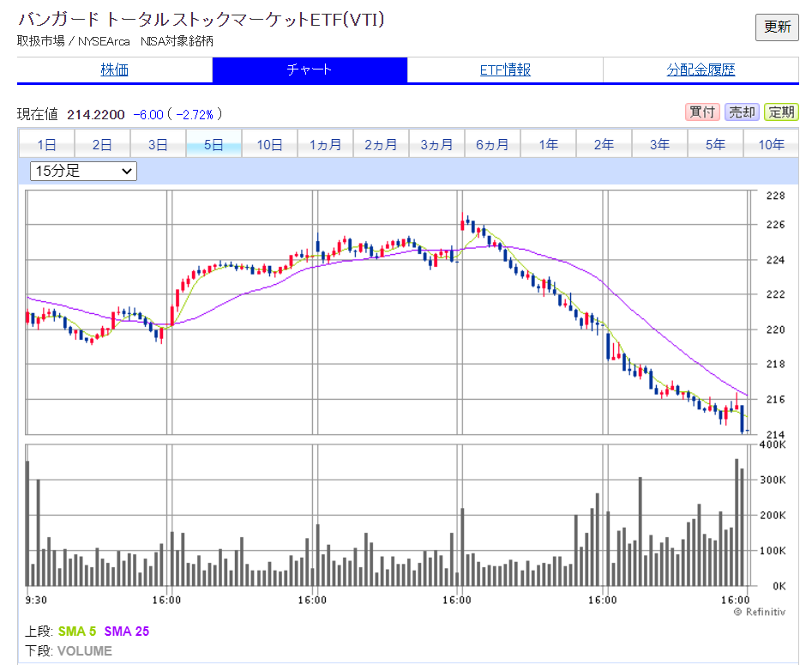Open the 分配金履歴 tab
Viewport: 812px width, 665px height.
(x=701, y=70)
